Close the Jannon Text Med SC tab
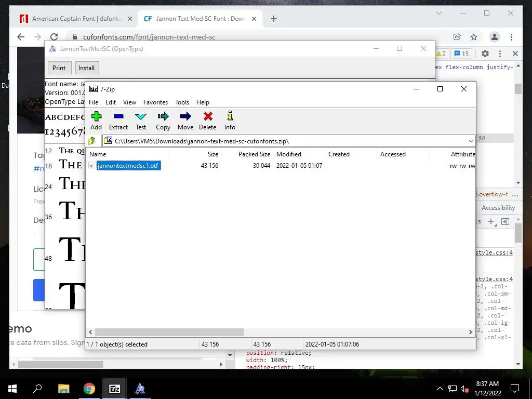Screen dimensions: 532x399 tap(254, 19)
